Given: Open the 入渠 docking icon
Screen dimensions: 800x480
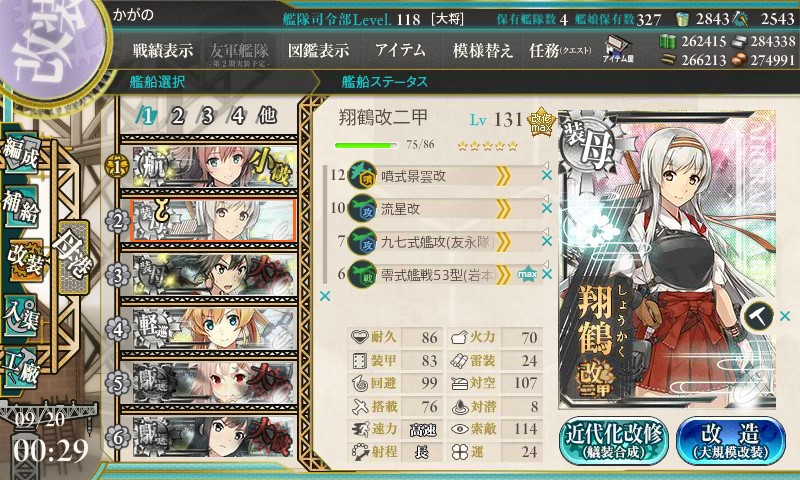Looking at the screenshot, I should [20, 315].
